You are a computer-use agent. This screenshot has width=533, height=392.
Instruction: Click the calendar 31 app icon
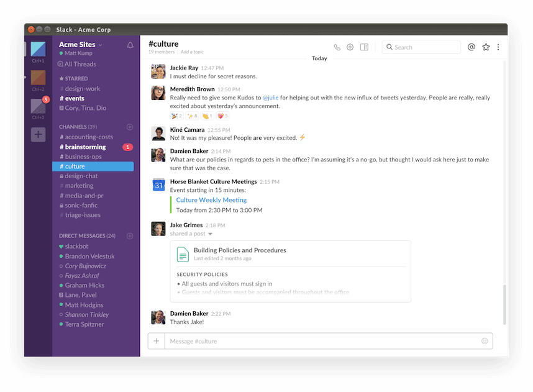158,185
